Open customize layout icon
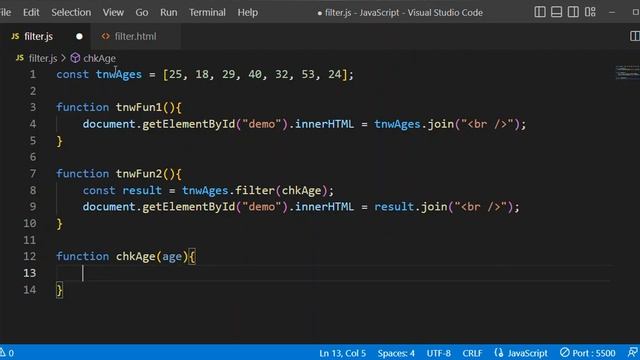Screen dimensions: 640x360 [x=590, y=12]
